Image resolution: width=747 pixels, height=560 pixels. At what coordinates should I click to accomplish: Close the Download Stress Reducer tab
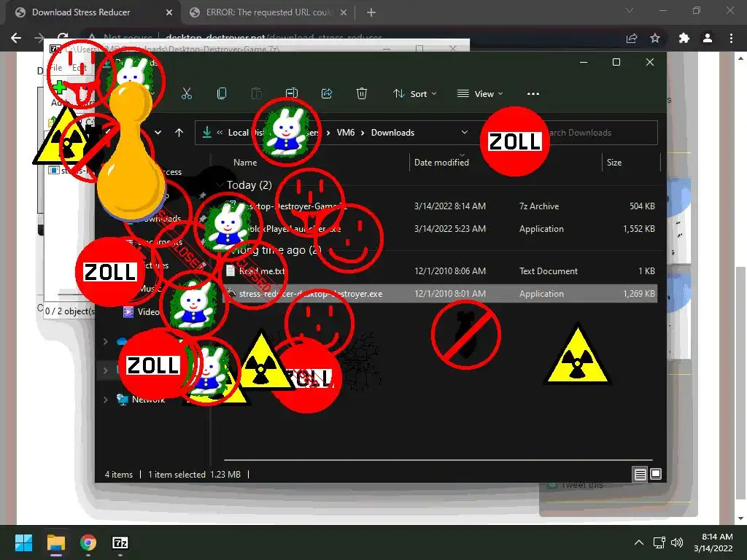[169, 12]
